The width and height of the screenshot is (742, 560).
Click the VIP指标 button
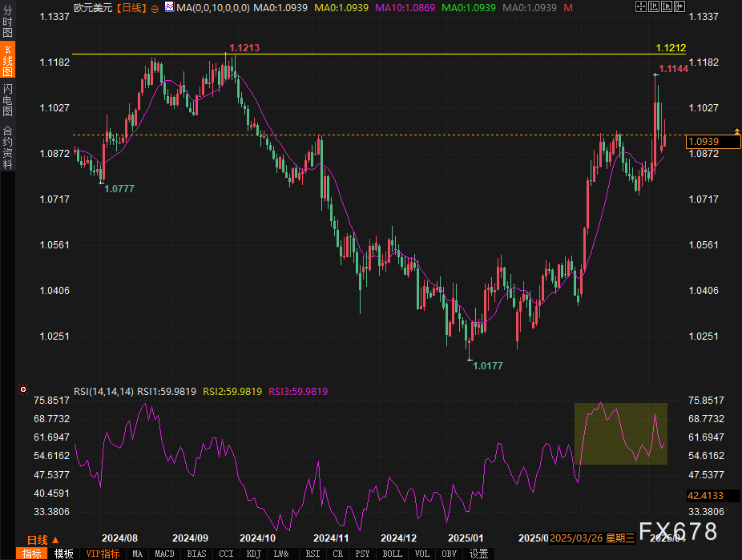(102, 554)
